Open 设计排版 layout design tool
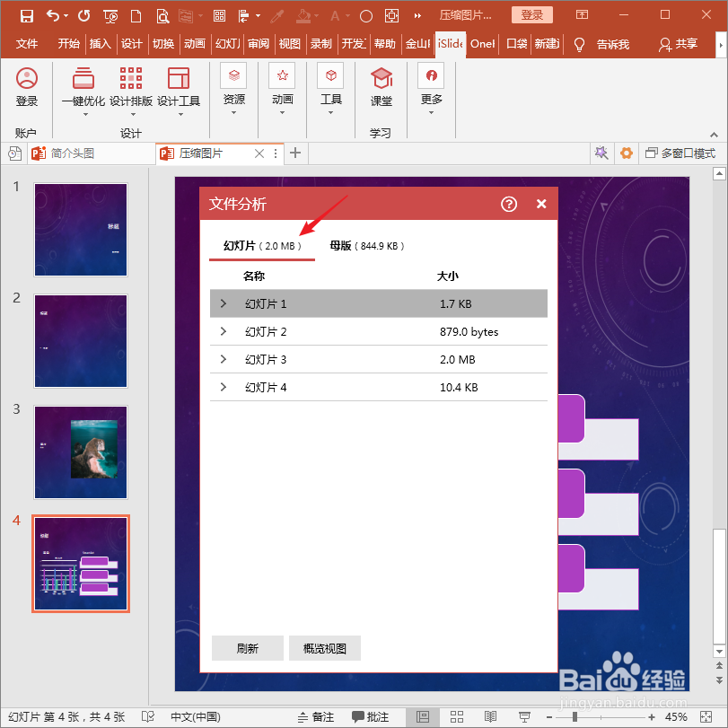Image resolution: width=728 pixels, height=728 pixels. 131,87
